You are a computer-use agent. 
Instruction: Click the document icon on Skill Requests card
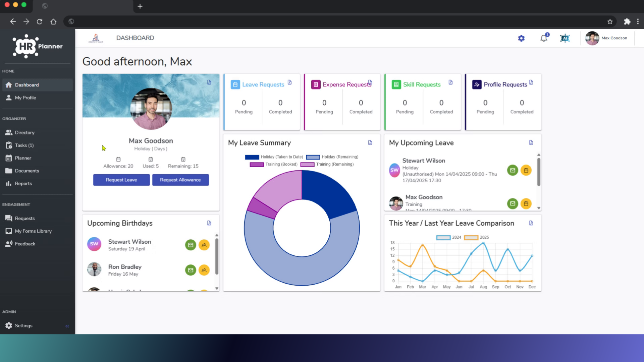(450, 82)
